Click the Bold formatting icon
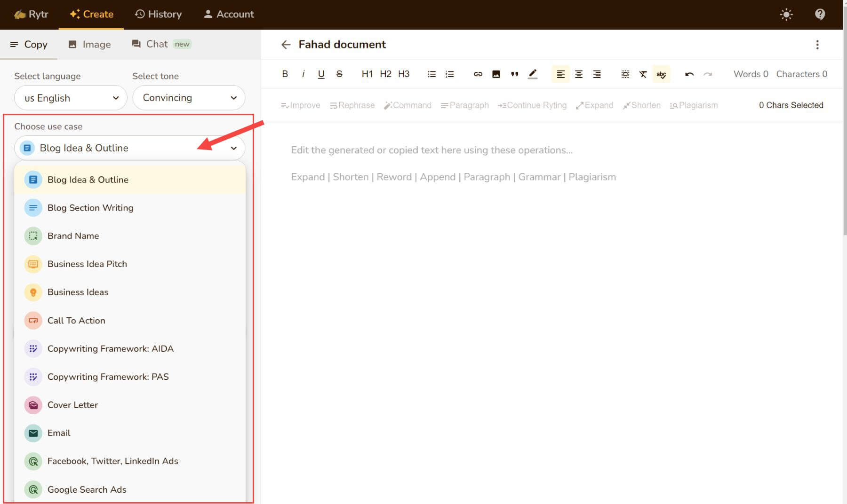The height and width of the screenshot is (504, 847). 285,74
